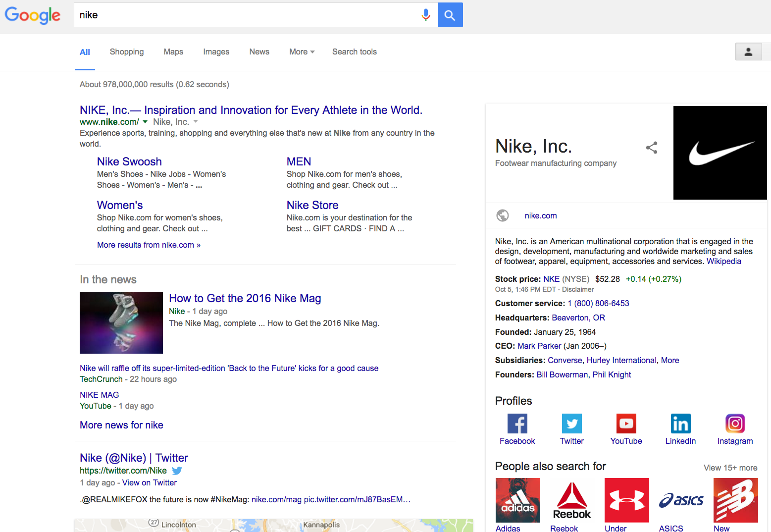
Task: Switch to the News tab
Action: (259, 52)
